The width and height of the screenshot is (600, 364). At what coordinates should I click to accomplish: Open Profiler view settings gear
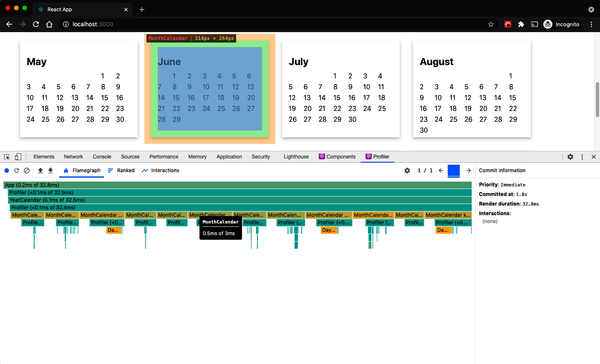407,171
